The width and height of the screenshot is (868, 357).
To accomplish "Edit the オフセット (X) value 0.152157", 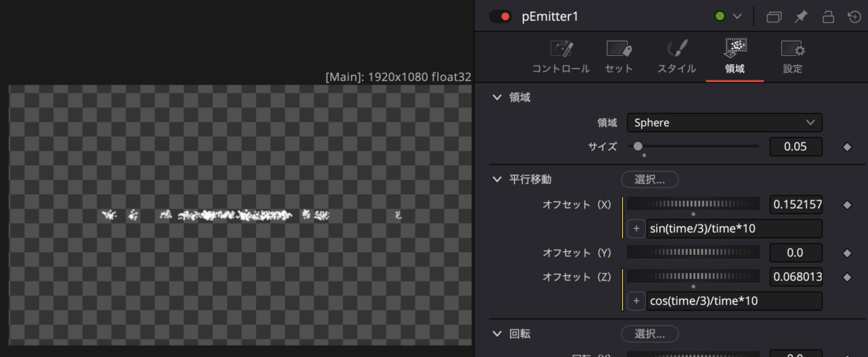I will pos(796,205).
